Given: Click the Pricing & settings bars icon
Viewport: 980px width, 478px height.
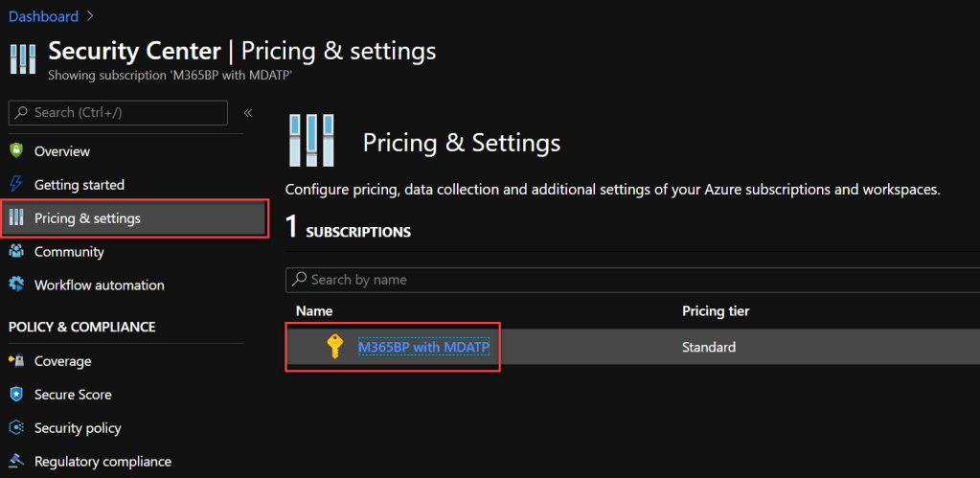Looking at the screenshot, I should coord(15,218).
